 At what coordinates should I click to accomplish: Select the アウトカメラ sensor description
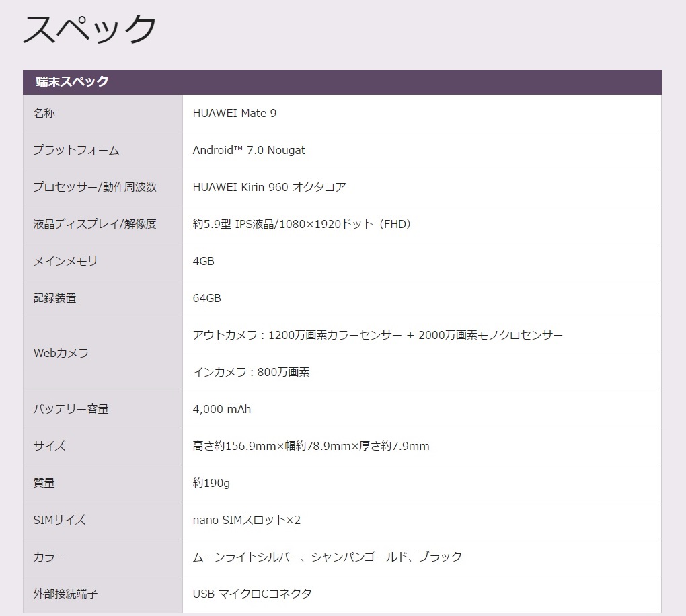pos(377,335)
